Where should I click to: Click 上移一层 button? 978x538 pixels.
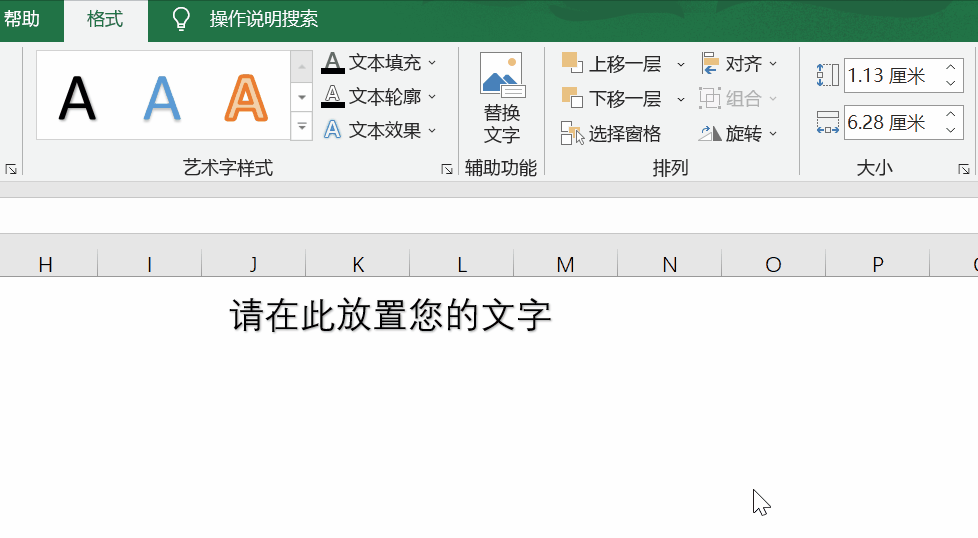click(x=611, y=64)
